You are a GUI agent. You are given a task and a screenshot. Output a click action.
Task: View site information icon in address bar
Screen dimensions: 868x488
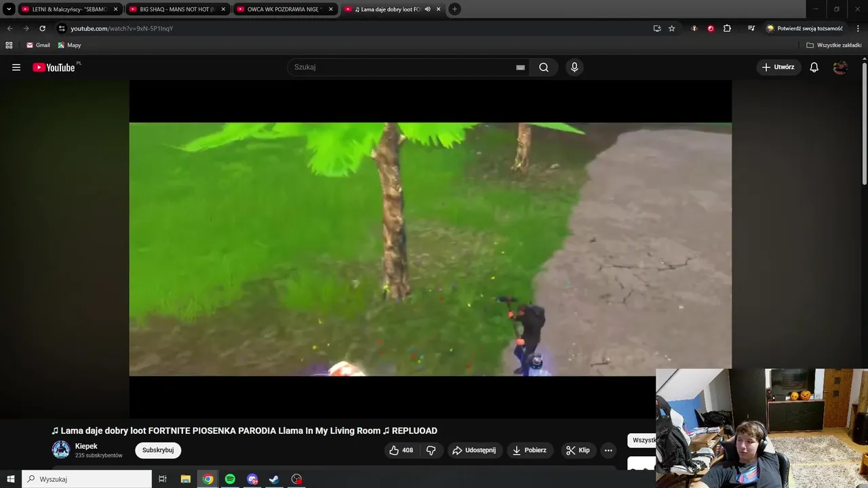62,28
